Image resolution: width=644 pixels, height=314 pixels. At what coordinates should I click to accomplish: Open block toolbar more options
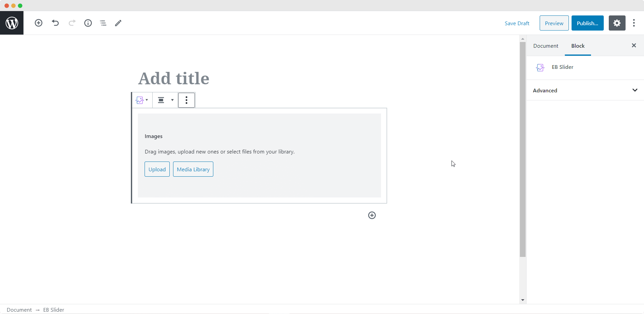pos(186,100)
